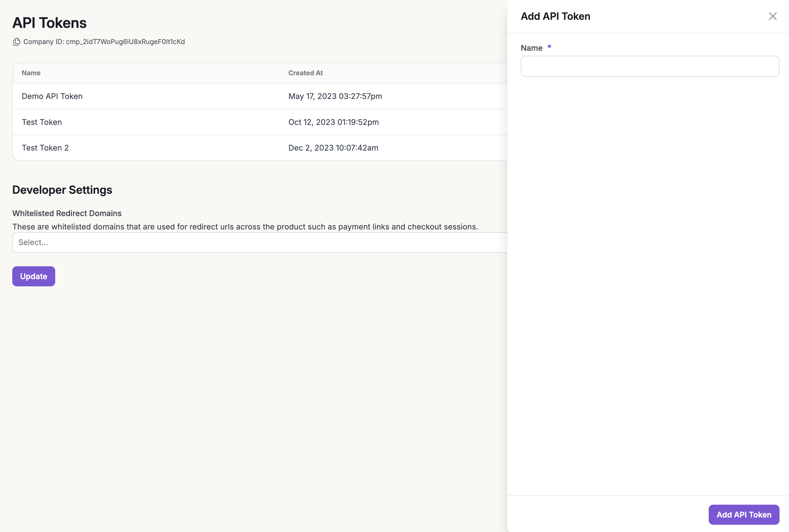Click the Name label with the required asterisk
Screen dimensions: 789x532
point(532,48)
